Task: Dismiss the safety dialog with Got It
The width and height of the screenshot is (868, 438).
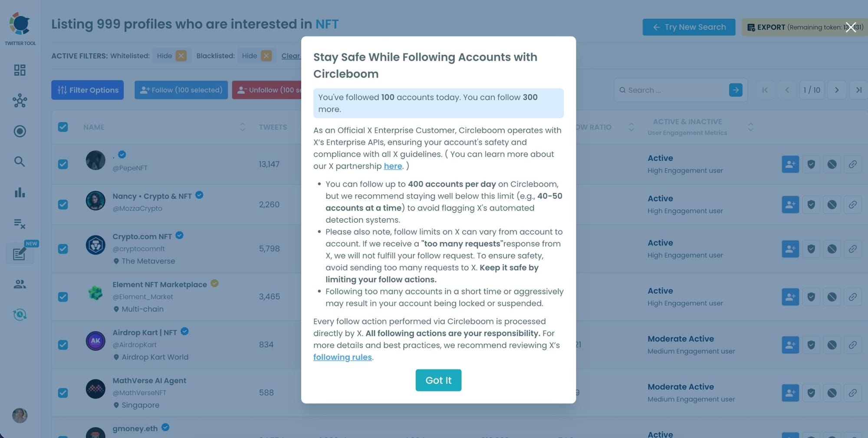Action: point(438,380)
